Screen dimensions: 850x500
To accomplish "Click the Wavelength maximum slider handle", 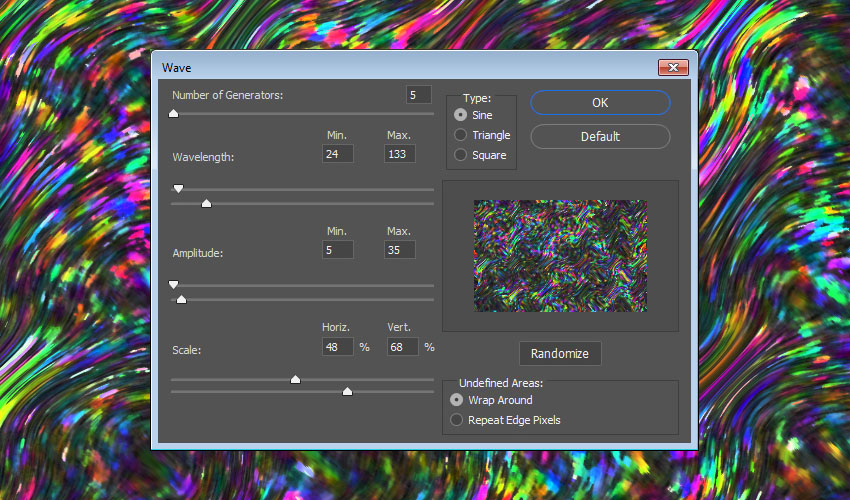I will click(206, 203).
